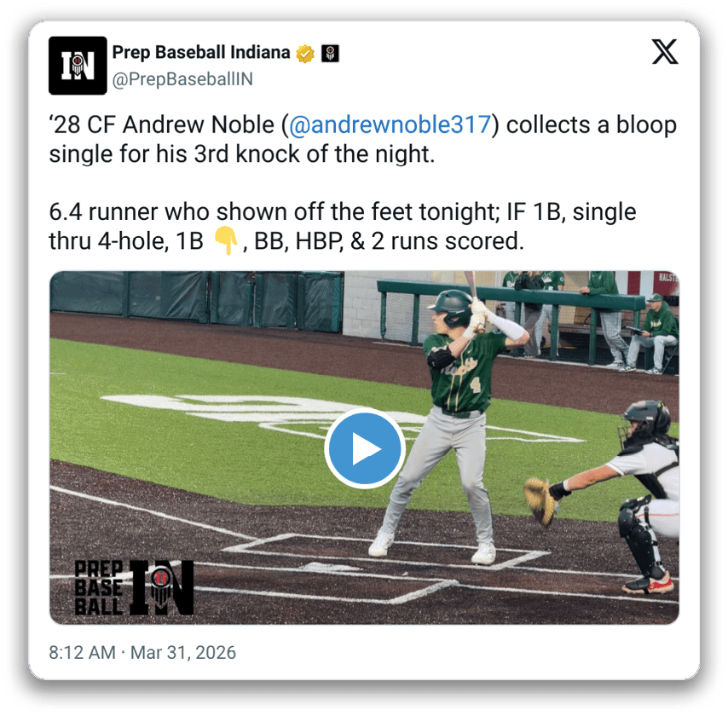
Task: Click the Prep Baseball IN watermark logo
Action: coord(134,587)
